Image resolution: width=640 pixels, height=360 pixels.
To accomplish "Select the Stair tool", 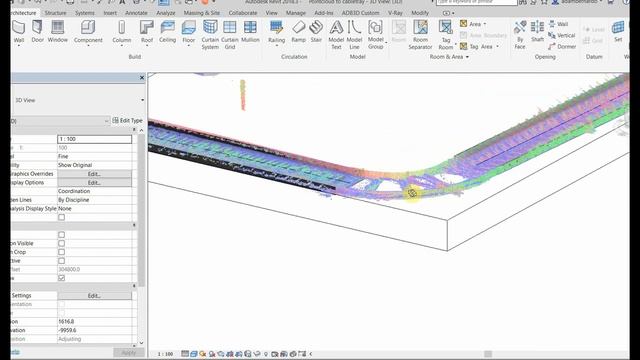I will coord(316,31).
